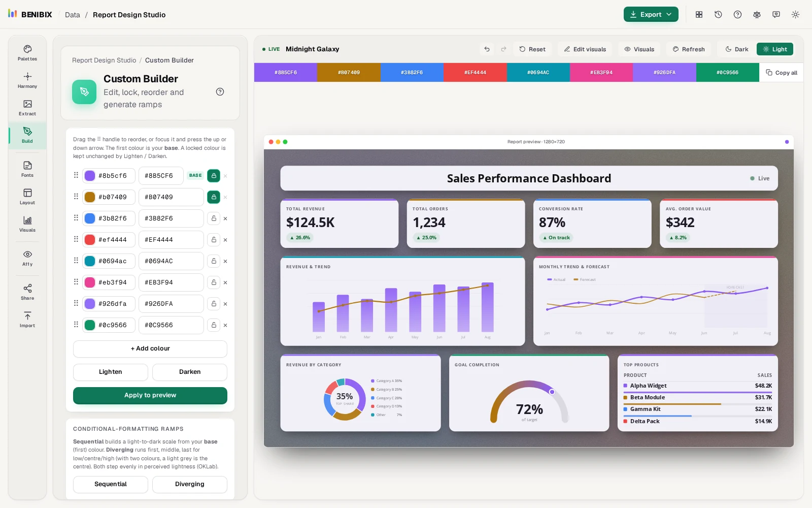Open the Harmony sidebar tool
The image size is (812, 508).
tap(27, 80)
